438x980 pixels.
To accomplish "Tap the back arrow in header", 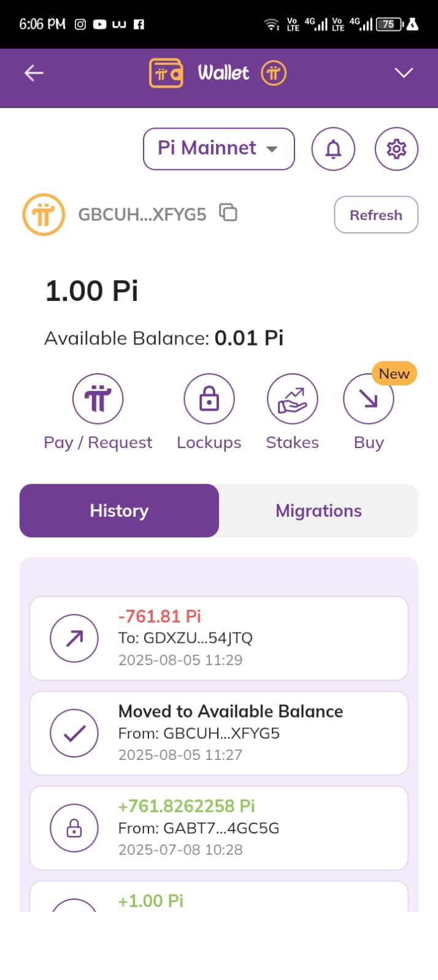I will [34, 73].
